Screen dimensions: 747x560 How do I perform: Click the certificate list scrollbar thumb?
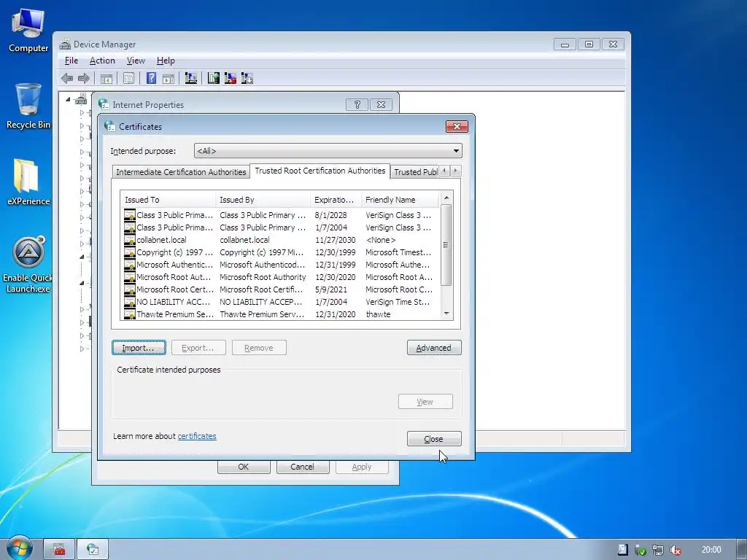click(x=446, y=245)
